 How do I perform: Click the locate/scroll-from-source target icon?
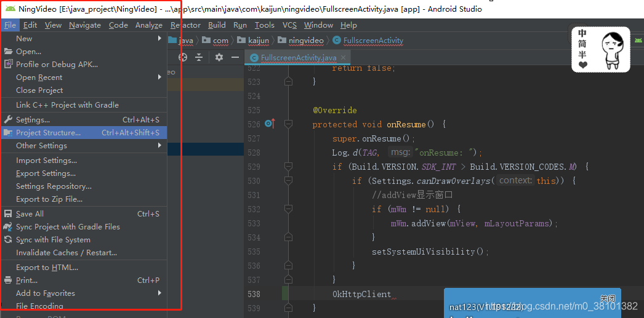pyautogui.click(x=183, y=57)
